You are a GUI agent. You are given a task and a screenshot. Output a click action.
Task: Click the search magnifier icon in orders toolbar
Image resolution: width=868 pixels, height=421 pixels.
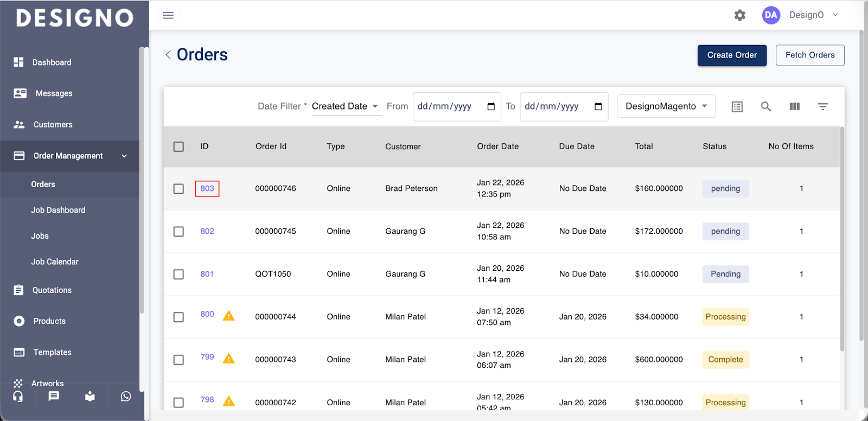pos(765,106)
